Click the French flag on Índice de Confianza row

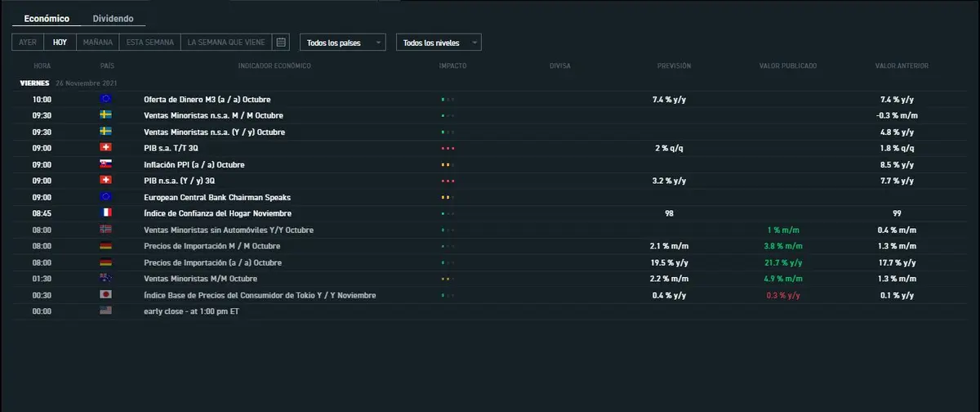click(x=106, y=213)
